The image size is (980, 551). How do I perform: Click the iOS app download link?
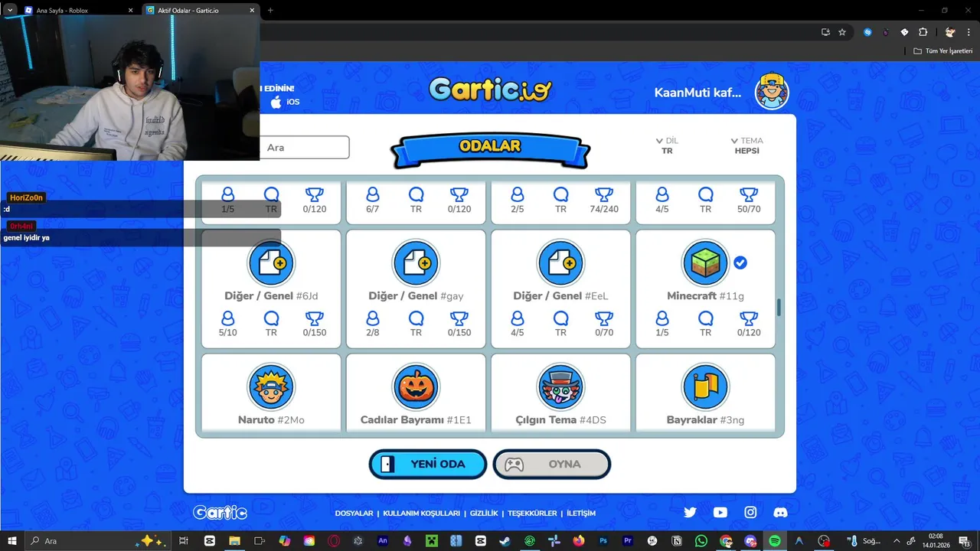point(284,102)
